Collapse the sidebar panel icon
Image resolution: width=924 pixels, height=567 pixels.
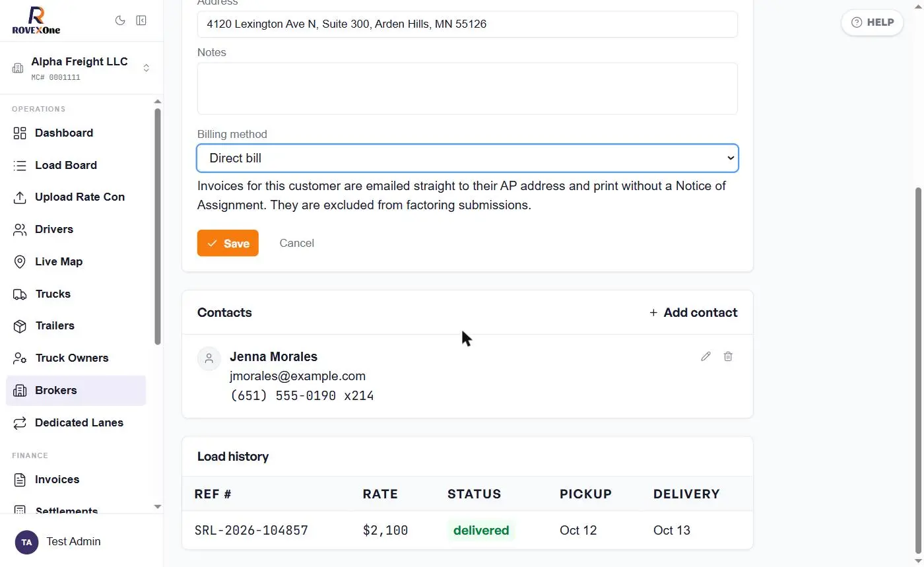tap(141, 20)
